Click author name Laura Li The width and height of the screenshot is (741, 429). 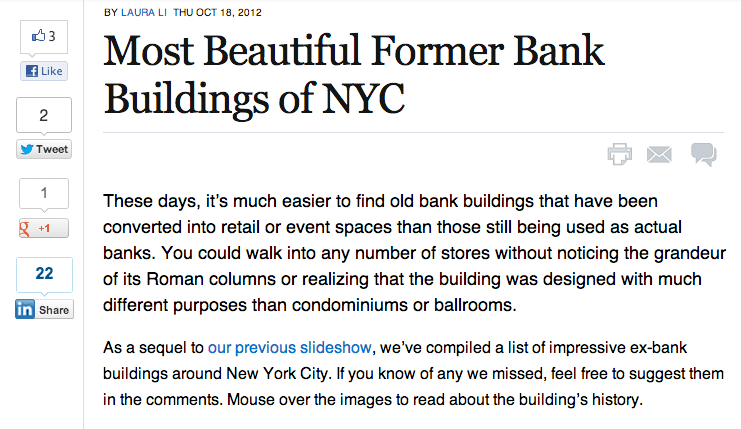144,13
